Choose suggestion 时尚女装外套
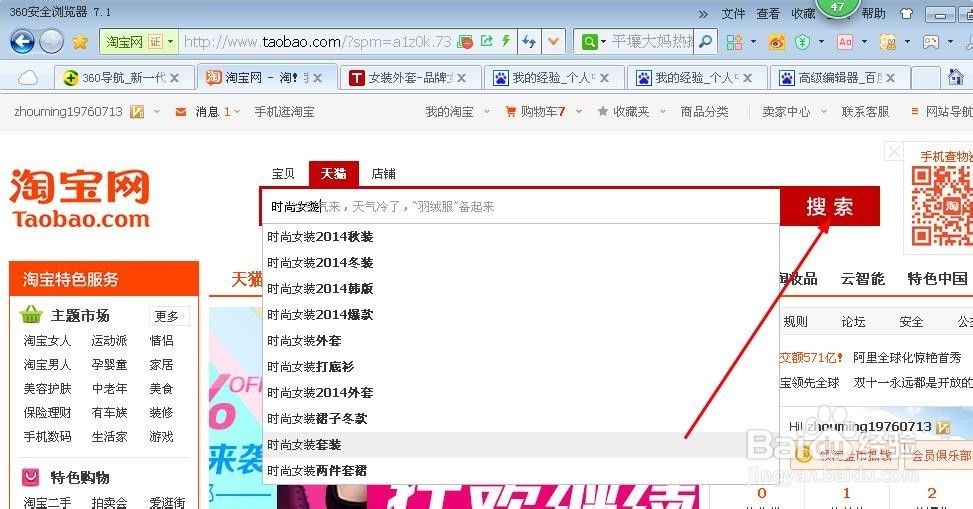973x509 pixels. coord(520,341)
